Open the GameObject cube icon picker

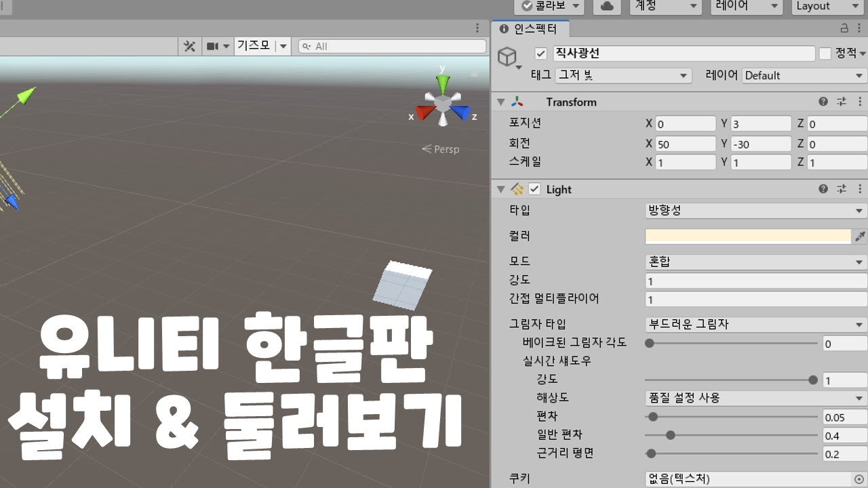point(509,58)
